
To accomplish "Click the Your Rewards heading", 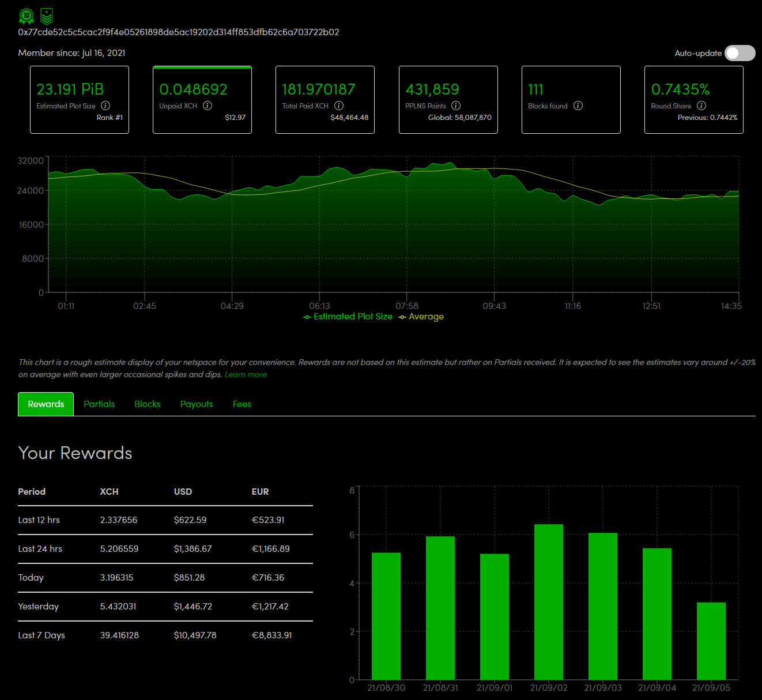I will pos(75,453).
